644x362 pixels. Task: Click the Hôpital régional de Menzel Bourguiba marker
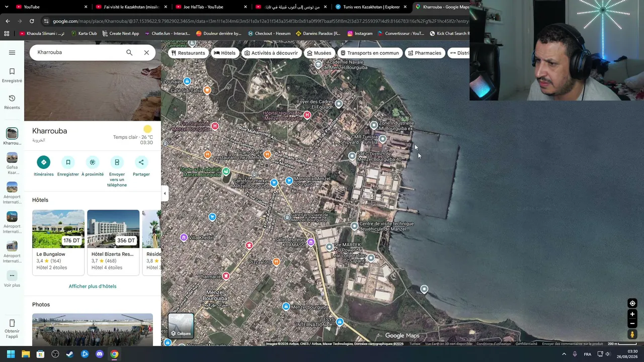[307, 115]
